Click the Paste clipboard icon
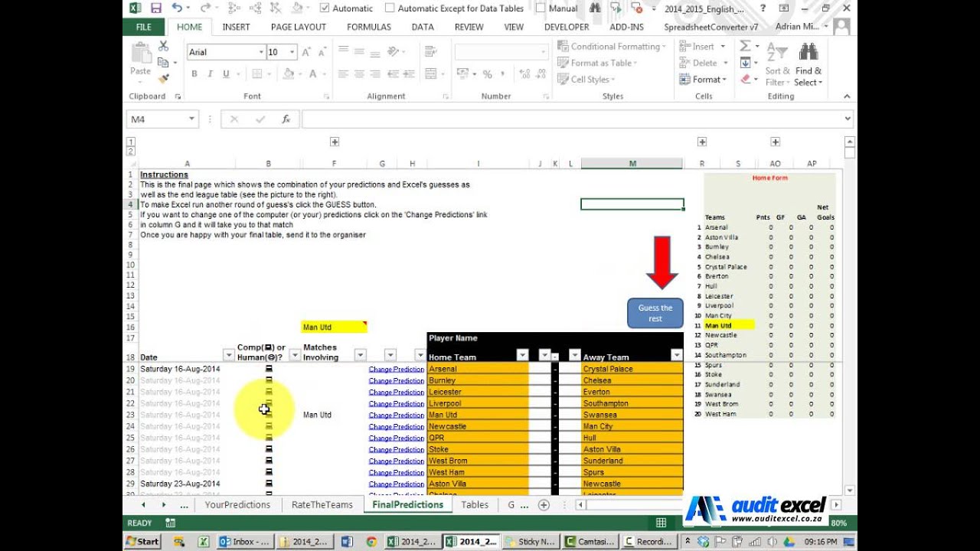Viewport: 980px width, 551px height. click(141, 53)
